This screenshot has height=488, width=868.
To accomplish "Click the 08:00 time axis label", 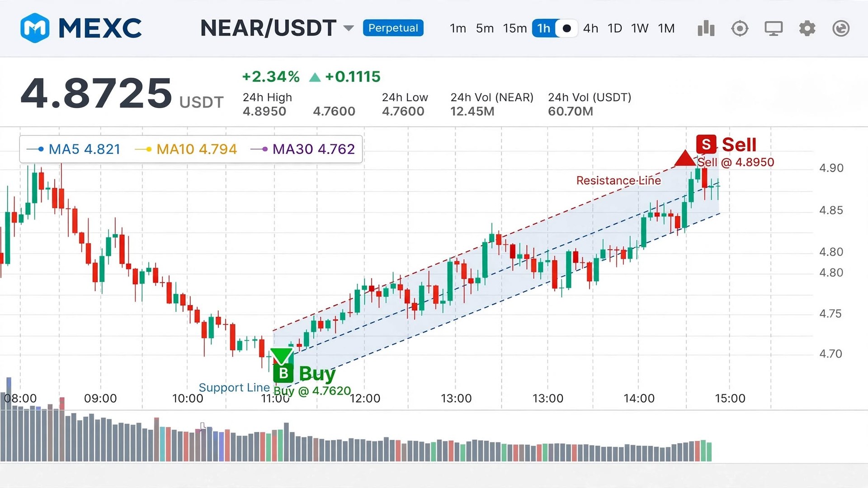I will click(20, 398).
